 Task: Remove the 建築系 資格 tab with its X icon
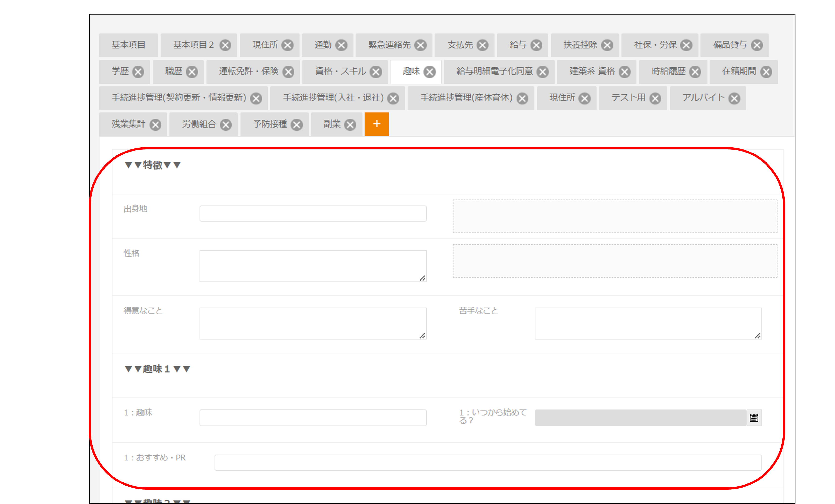[625, 72]
